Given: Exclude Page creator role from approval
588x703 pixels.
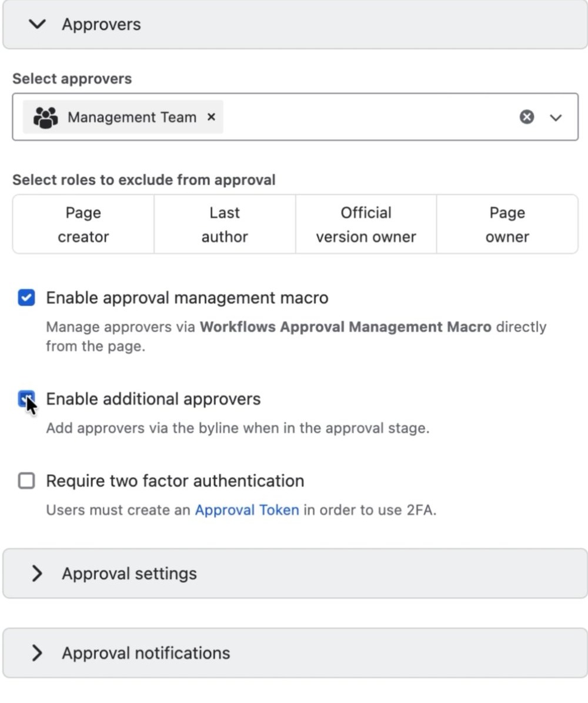Looking at the screenshot, I should coord(83,224).
